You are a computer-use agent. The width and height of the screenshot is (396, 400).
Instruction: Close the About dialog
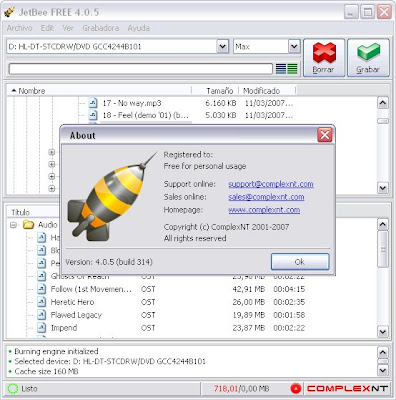[325, 135]
